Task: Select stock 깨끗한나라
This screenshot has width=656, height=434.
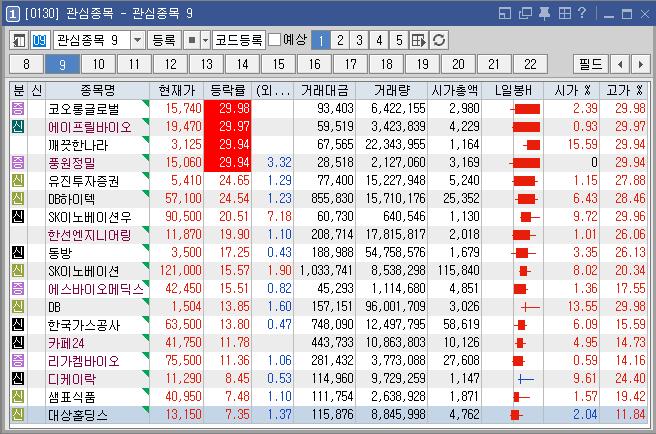Action: click(x=78, y=145)
